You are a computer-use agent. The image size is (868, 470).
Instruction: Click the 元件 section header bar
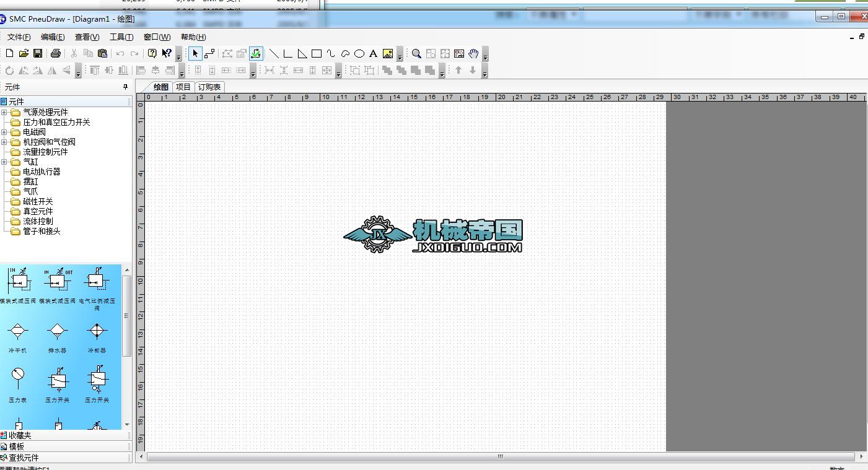tap(66, 102)
